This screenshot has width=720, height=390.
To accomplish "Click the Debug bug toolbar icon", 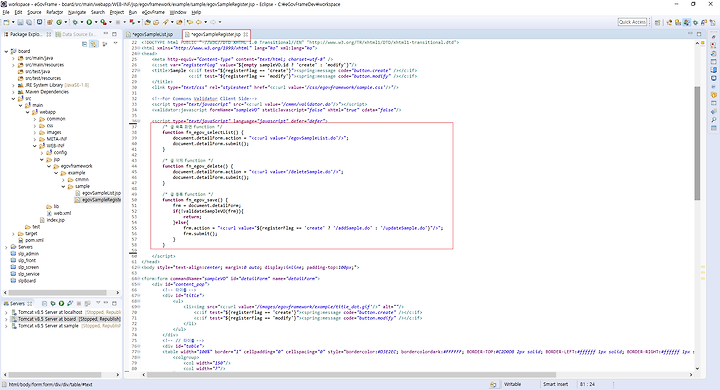I will (75, 22).
